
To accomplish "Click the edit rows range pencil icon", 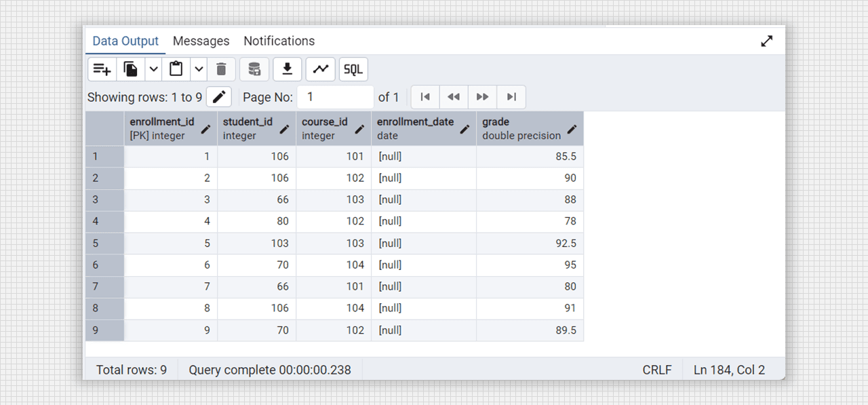I will 219,97.
